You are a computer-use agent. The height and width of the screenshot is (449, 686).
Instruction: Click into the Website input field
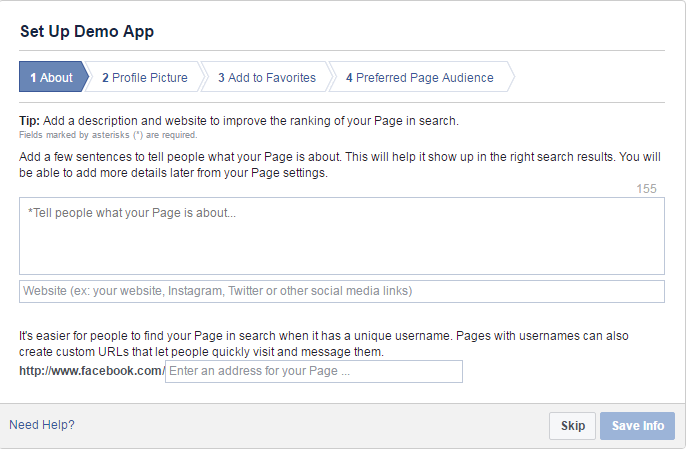click(x=342, y=291)
